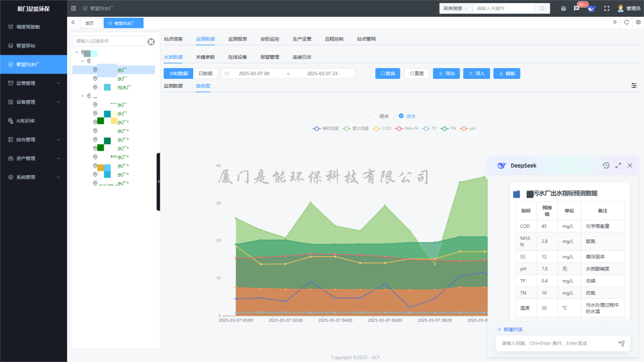Click the start date 2025-03-07 00
This screenshot has height=362, width=644.
click(254, 74)
